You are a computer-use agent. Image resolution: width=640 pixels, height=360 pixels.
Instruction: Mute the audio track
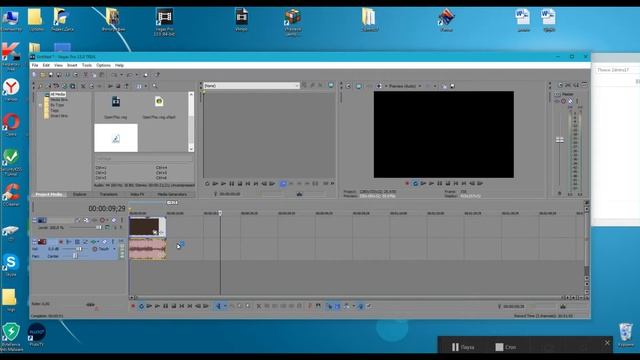coord(104,242)
